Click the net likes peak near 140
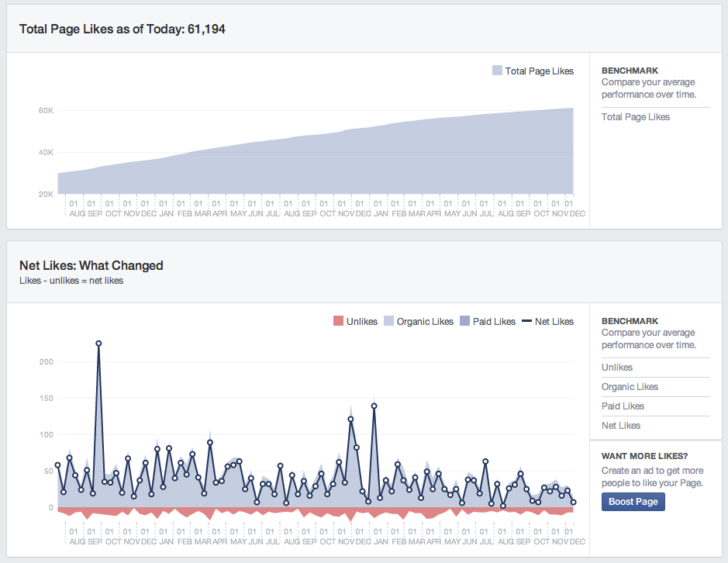728x563 pixels. 374,406
